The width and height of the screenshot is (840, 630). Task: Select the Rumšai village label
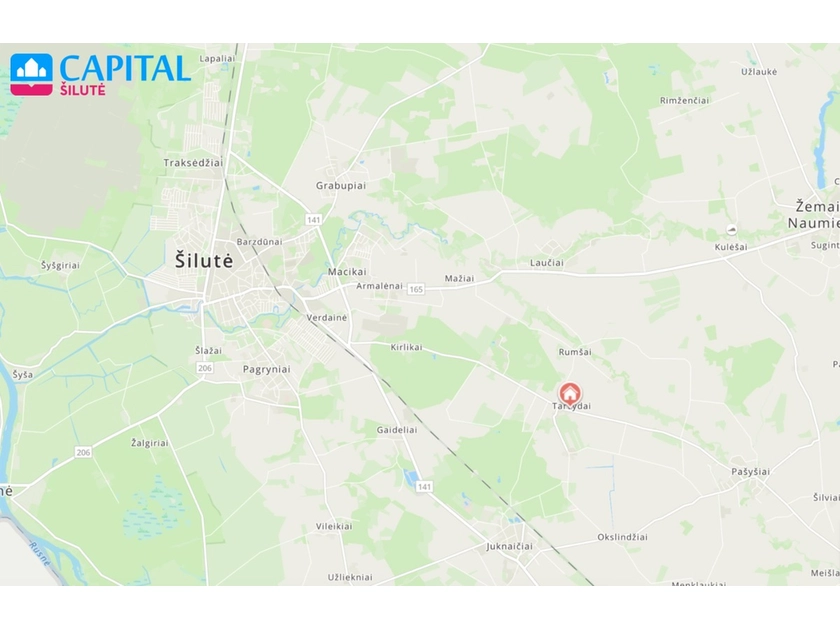click(x=575, y=352)
